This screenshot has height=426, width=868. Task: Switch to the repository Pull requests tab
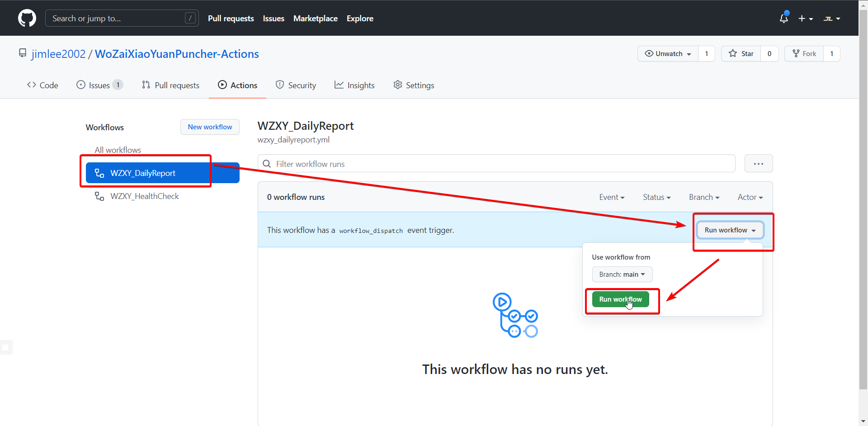click(170, 85)
